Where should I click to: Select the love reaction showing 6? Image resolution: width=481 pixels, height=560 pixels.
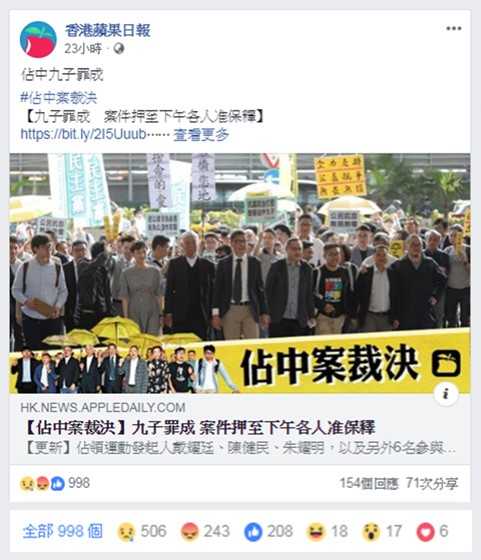pos(432,531)
